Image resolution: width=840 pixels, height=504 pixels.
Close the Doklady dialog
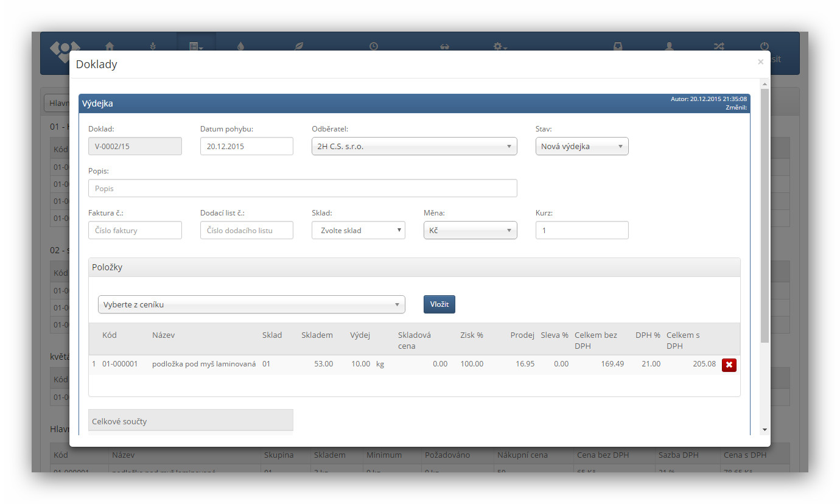coord(760,62)
